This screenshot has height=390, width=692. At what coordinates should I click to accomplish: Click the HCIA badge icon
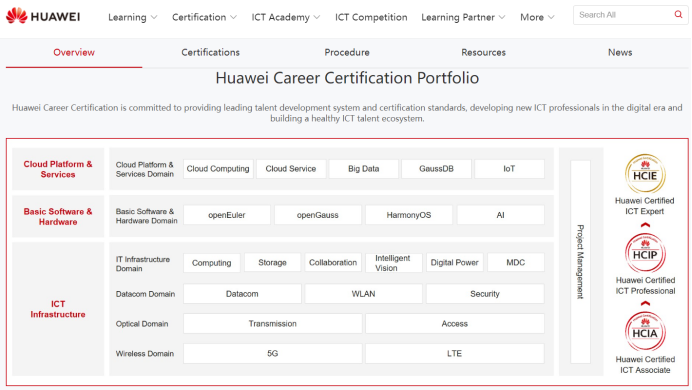645,332
